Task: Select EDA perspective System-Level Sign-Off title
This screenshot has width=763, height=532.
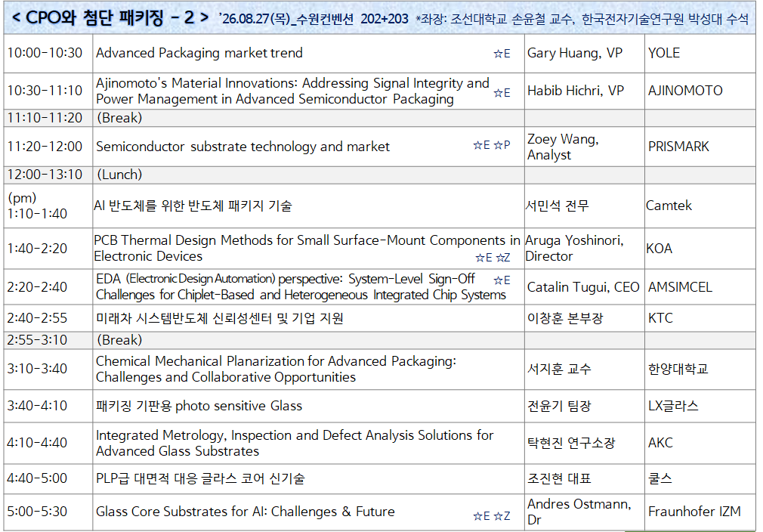Action: pos(301,286)
